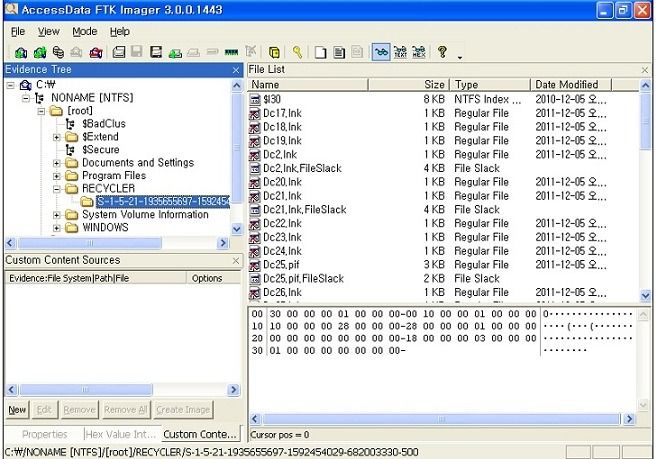Click the Create Disk Image toolbar icon
The height and width of the screenshot is (459, 657).
(x=119, y=52)
